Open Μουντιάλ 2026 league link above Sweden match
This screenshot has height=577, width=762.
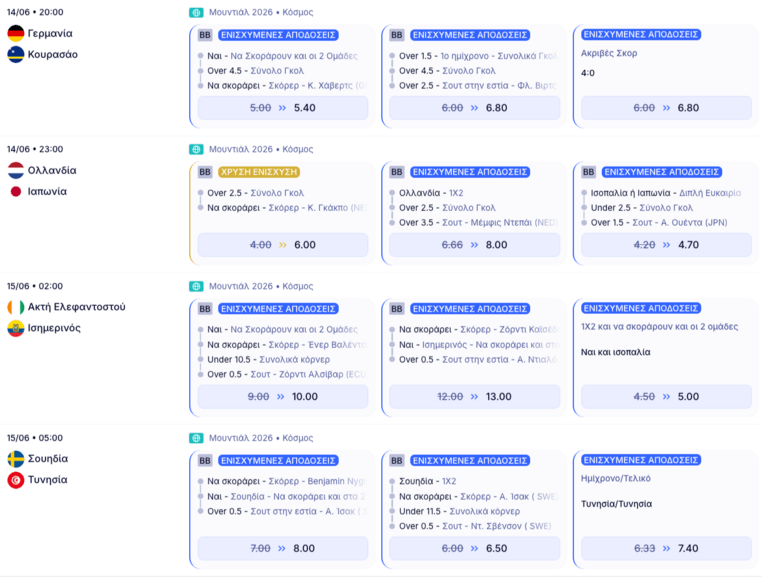(x=261, y=438)
